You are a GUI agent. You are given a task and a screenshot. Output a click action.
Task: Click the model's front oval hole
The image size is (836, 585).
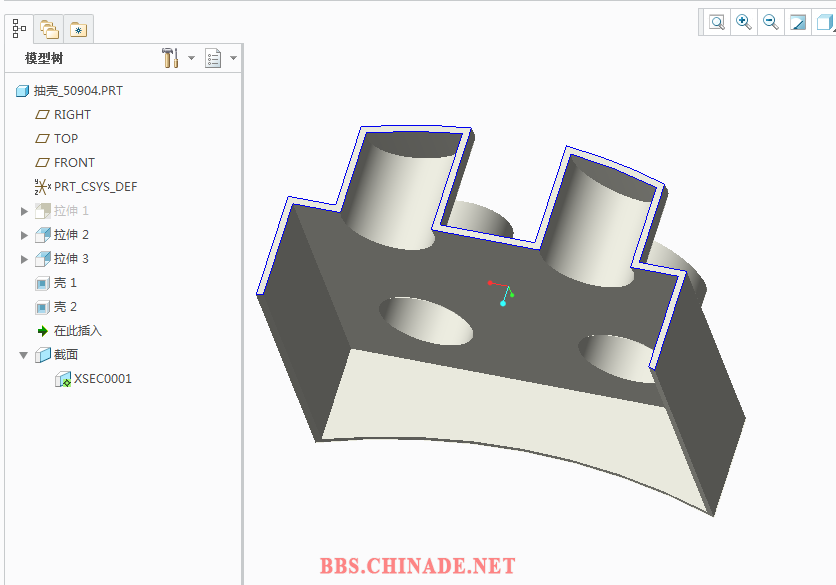click(427, 321)
